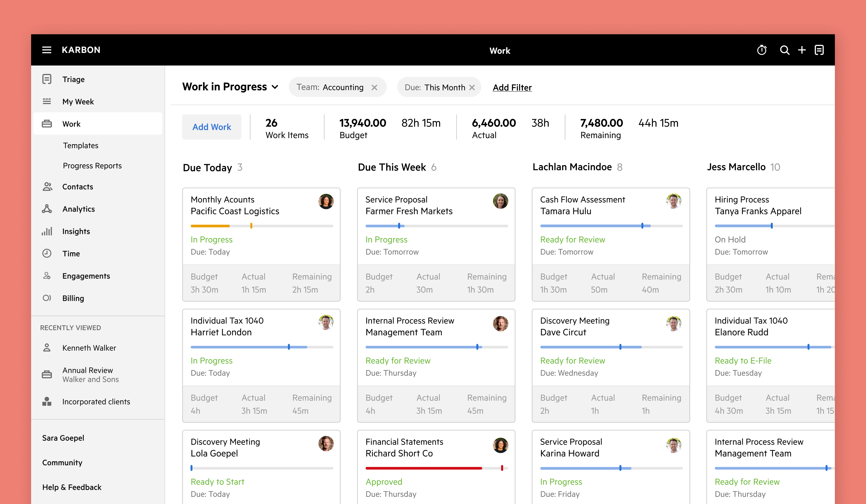Remove the Team Accounting filter
Viewport: 866px width, 504px height.
(374, 88)
